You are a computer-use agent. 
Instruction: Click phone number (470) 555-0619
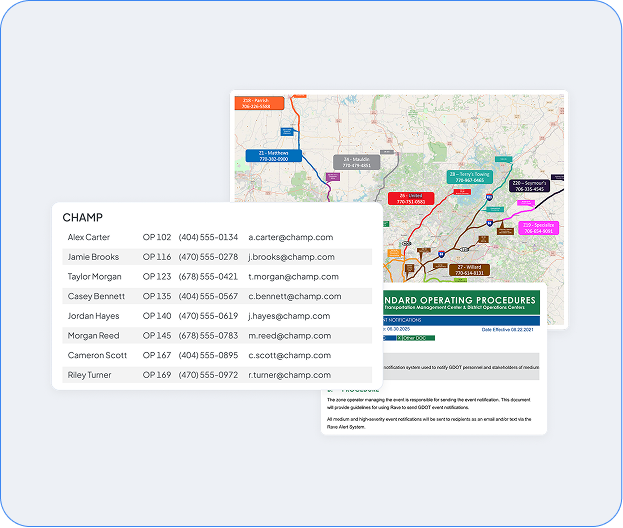point(208,316)
